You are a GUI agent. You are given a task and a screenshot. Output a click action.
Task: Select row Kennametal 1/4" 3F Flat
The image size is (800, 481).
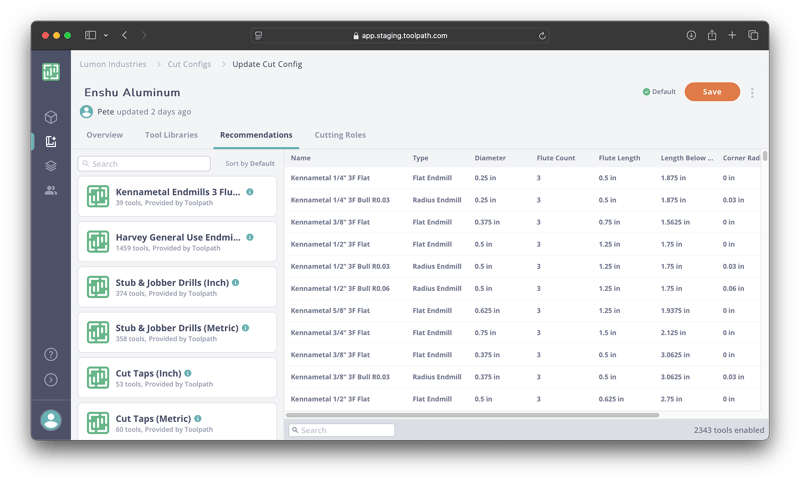tap(522, 178)
